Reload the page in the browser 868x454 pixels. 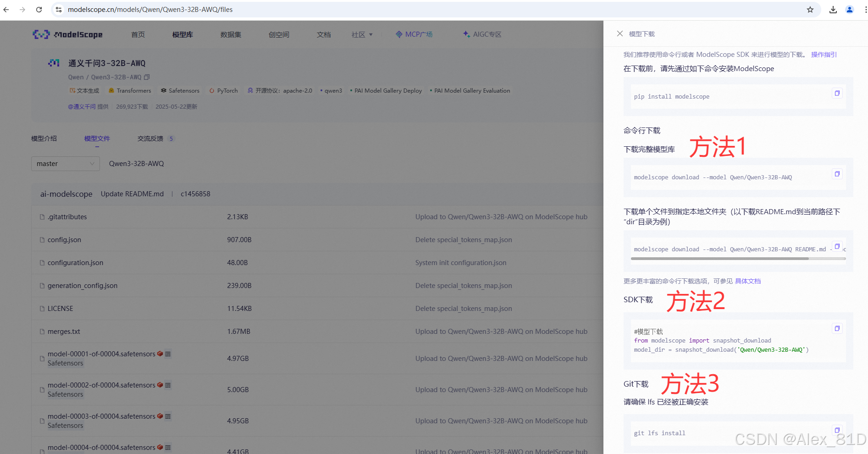tap(39, 10)
